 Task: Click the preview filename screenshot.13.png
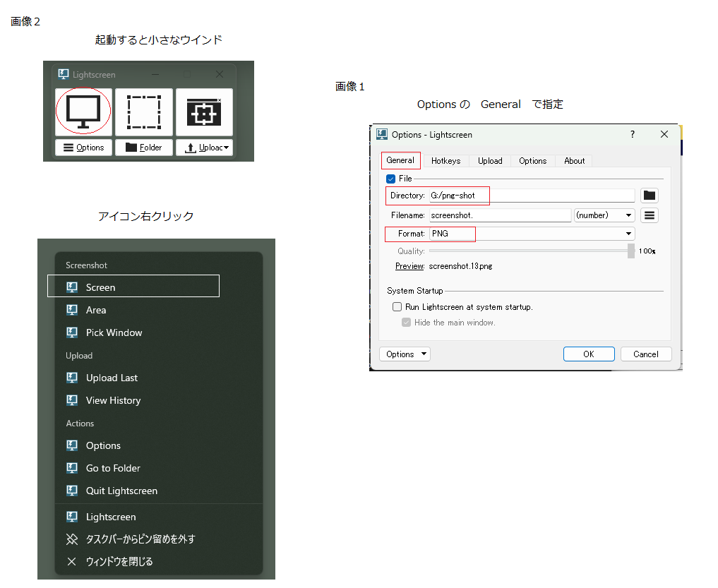pyautogui.click(x=460, y=266)
